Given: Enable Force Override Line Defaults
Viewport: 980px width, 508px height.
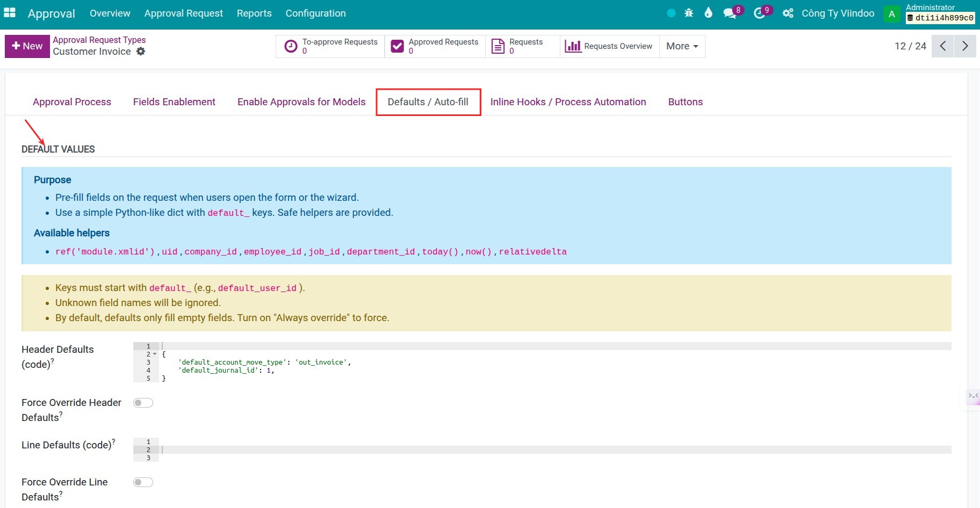Looking at the screenshot, I should [143, 482].
